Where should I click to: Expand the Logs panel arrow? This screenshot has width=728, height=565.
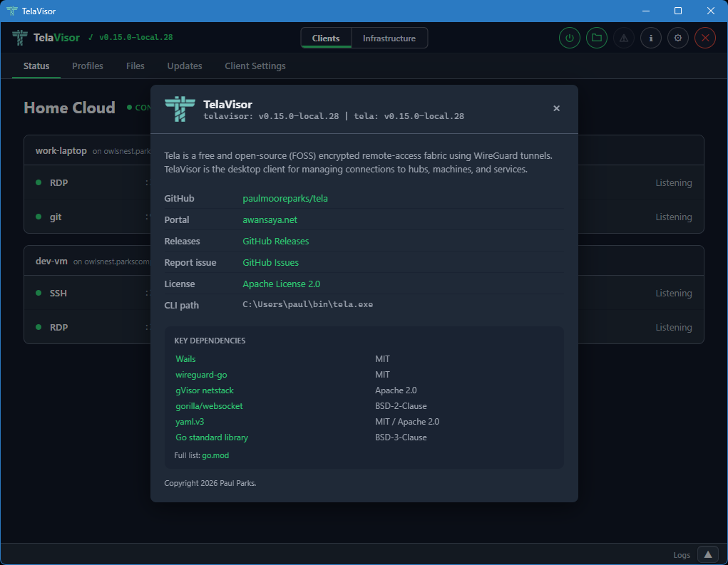tap(707, 554)
